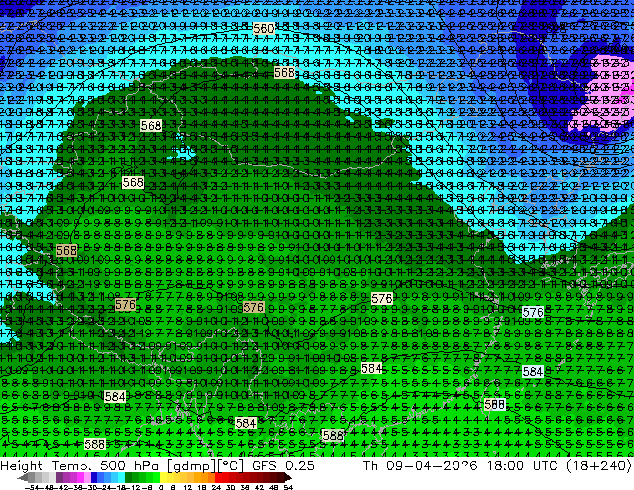The height and width of the screenshot is (490, 634).
Task: Click the 'Height' word in the caption
Action: click(21, 465)
